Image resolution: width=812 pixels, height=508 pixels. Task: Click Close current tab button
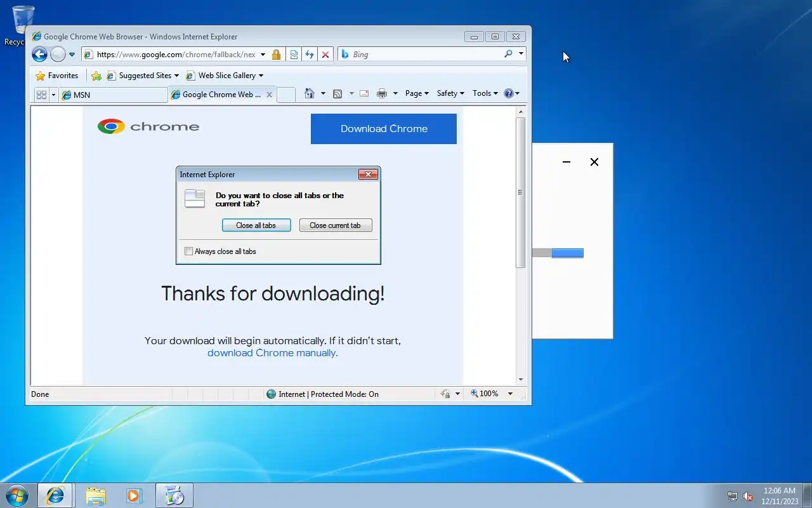point(336,225)
